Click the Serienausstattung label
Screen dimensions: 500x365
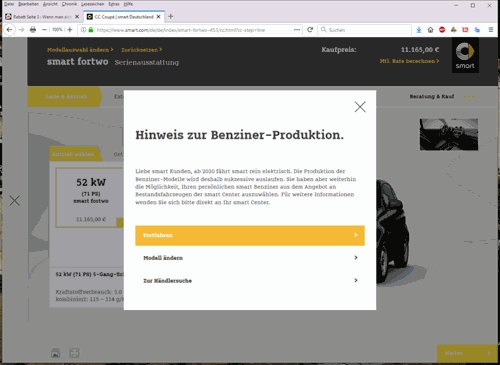tap(147, 62)
